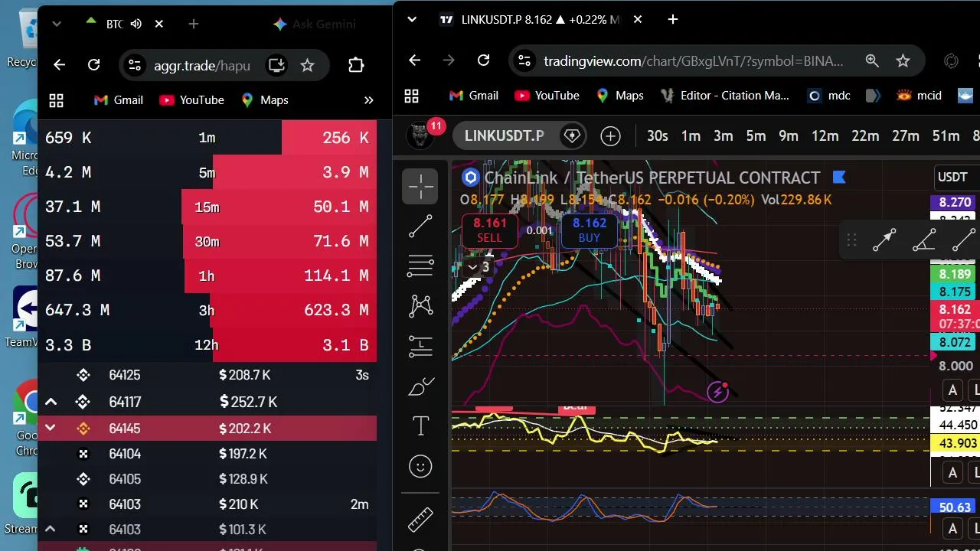Bookmark the TradingView page with star icon
The image size is (980, 551).
coord(903,60)
